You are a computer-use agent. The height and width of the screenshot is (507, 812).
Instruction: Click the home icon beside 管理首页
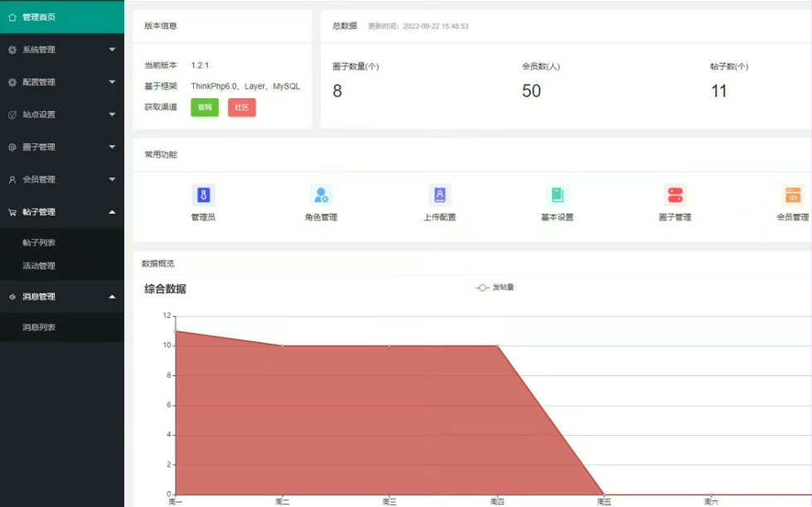coord(12,17)
